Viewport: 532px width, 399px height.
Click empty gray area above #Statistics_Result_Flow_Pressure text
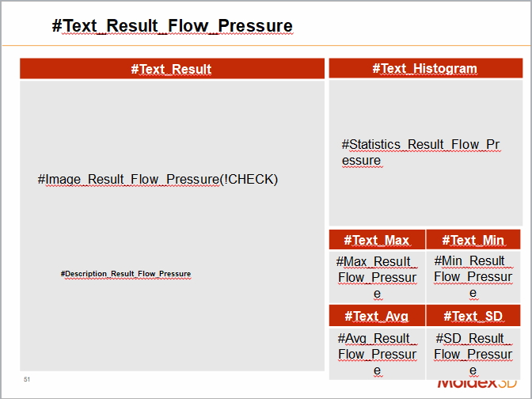tap(425, 107)
